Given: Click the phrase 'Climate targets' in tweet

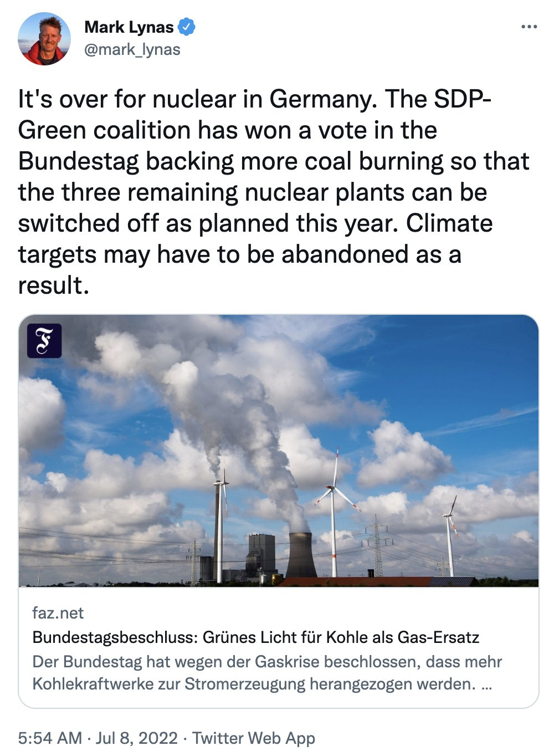Looking at the screenshot, I should [x=255, y=238].
